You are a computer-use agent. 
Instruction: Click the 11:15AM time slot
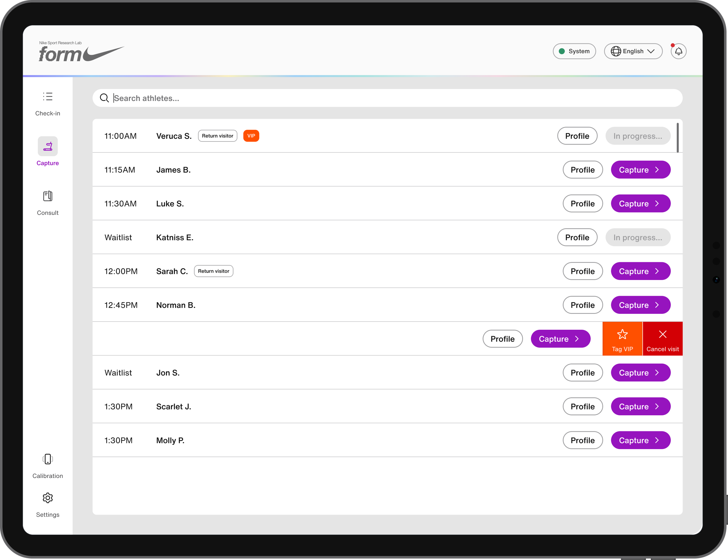(120, 170)
